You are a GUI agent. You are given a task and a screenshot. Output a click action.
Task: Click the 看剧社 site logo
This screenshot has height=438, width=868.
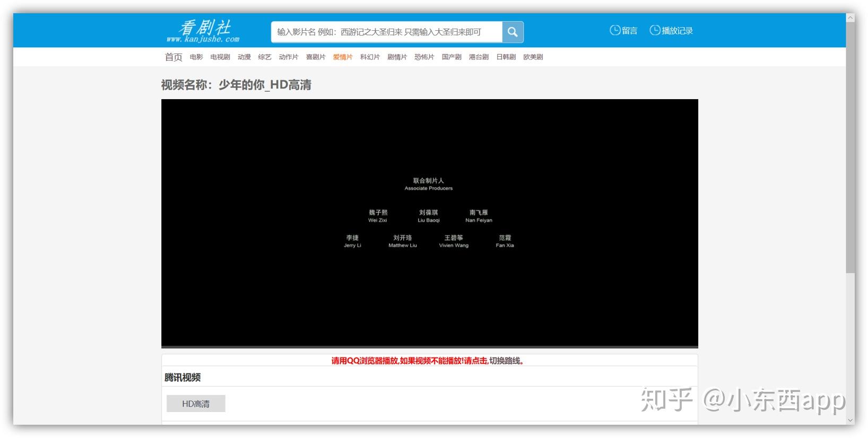coord(203,31)
